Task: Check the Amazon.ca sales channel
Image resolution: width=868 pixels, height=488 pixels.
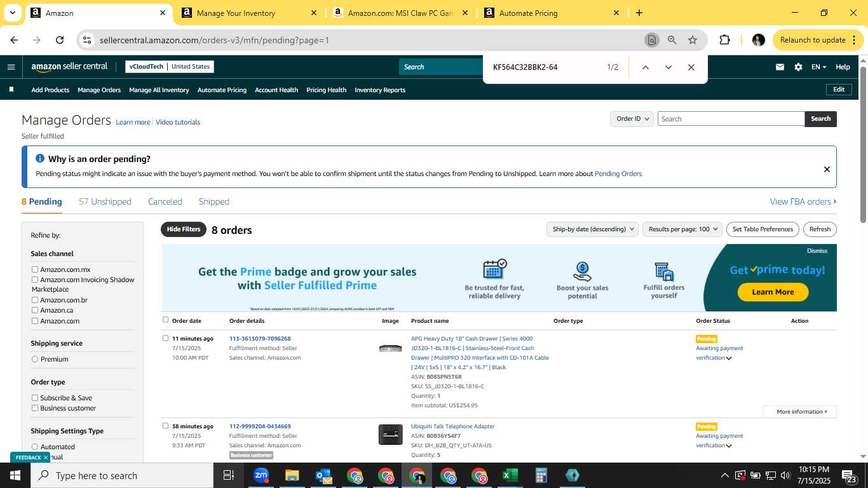Action: point(35,310)
